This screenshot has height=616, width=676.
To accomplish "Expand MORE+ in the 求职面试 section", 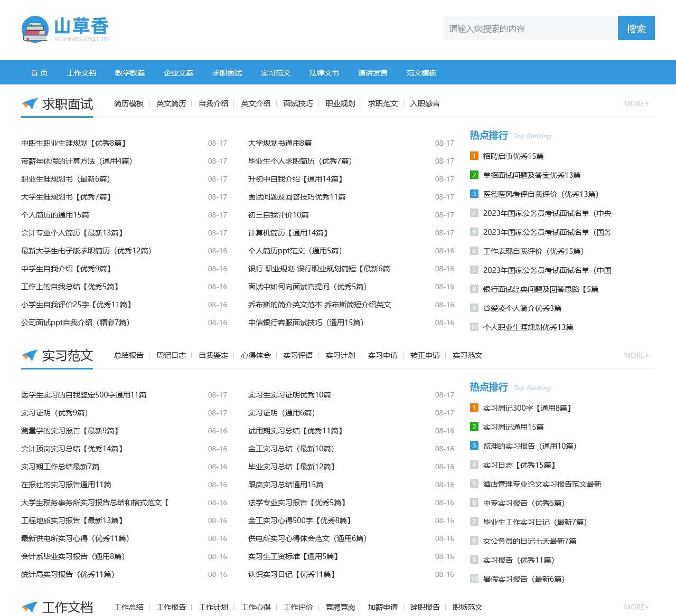I will [x=636, y=103].
